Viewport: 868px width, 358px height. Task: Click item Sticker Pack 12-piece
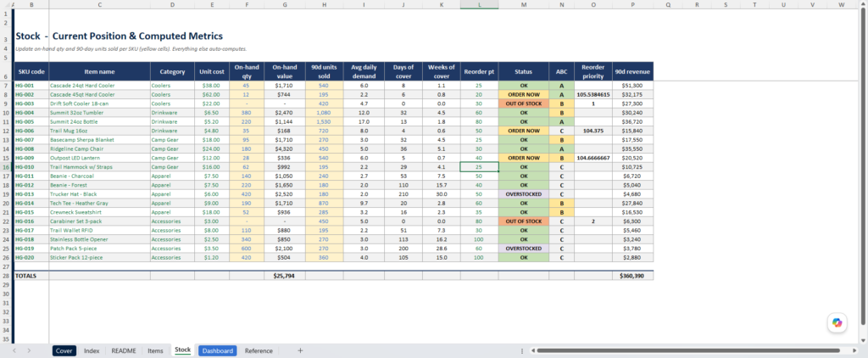click(x=100, y=258)
